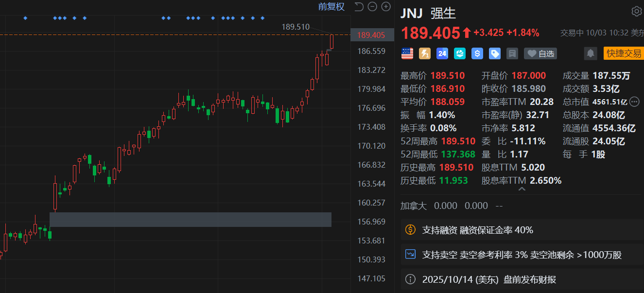Image resolution: width=644 pixels, height=293 pixels.
Task: Click the gray support zone rectangle on chart
Action: coord(191,220)
